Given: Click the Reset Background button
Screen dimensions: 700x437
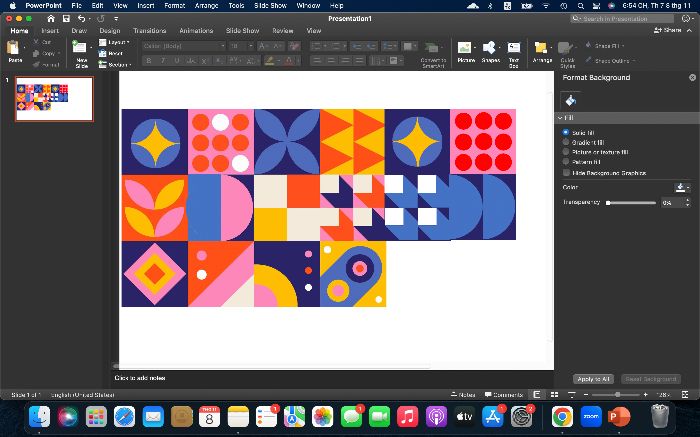Looking at the screenshot, I should click(x=651, y=379).
